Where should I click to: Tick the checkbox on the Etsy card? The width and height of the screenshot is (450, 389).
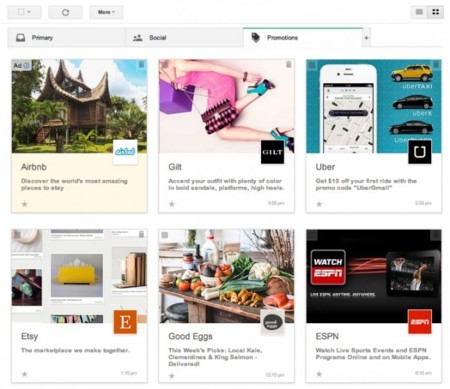17,235
